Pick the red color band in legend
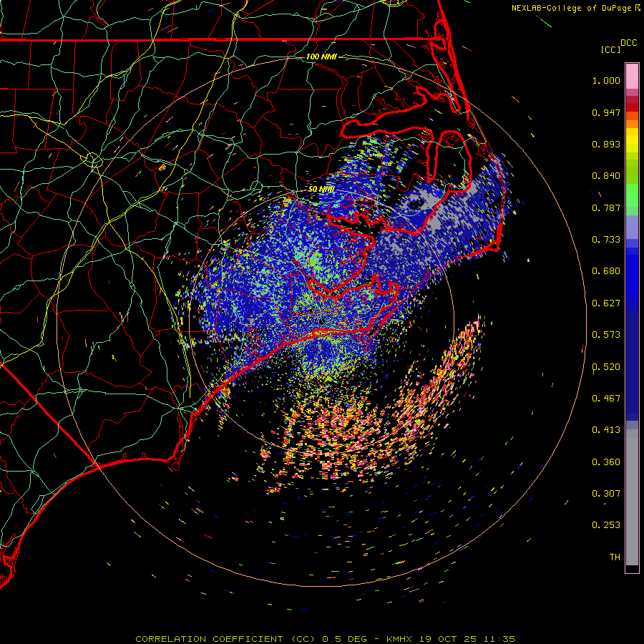Screen dimensions: 644x644 [632, 107]
